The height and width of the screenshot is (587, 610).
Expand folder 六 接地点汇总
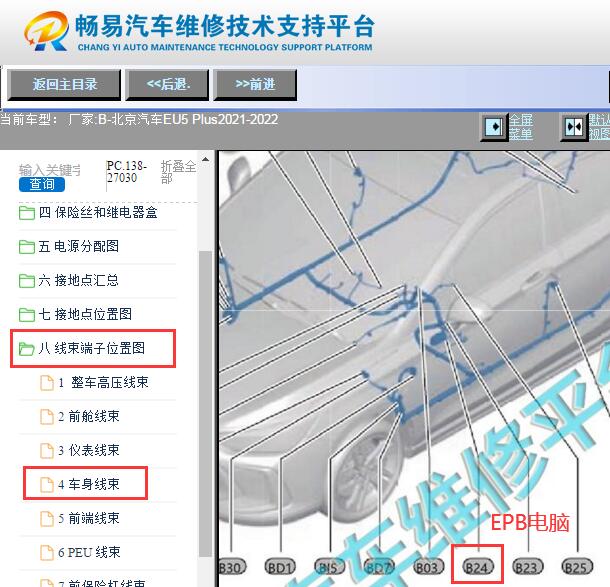point(79,280)
